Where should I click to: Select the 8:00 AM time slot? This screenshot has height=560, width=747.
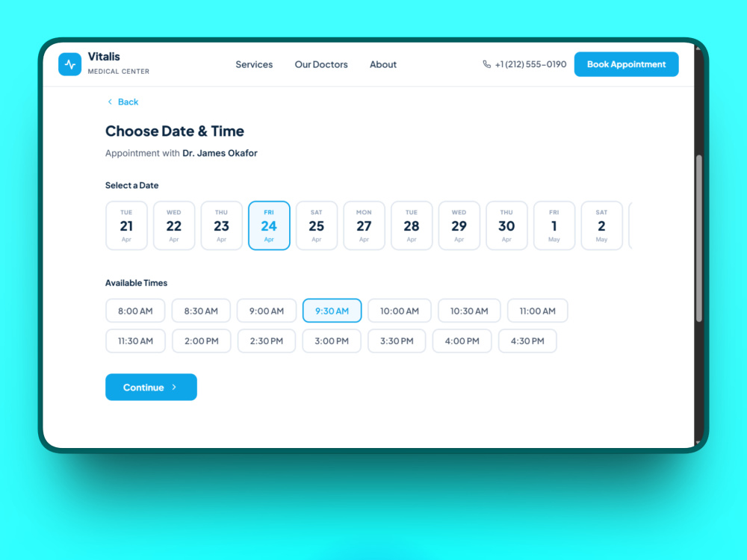pyautogui.click(x=135, y=311)
